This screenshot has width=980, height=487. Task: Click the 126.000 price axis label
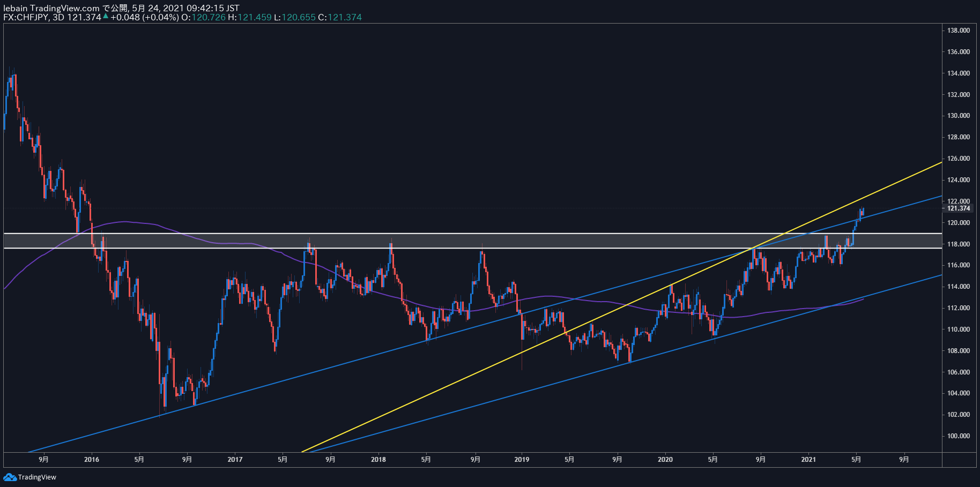click(959, 159)
